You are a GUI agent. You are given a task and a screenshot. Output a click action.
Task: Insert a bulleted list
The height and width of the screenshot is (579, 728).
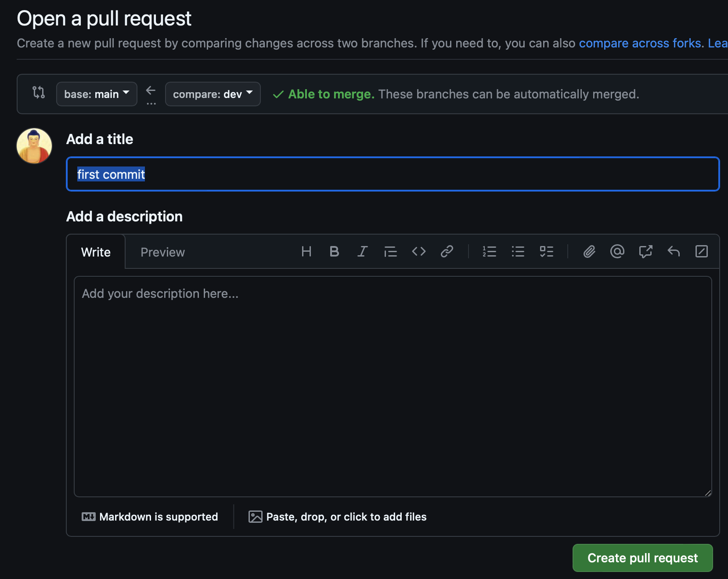click(x=518, y=251)
